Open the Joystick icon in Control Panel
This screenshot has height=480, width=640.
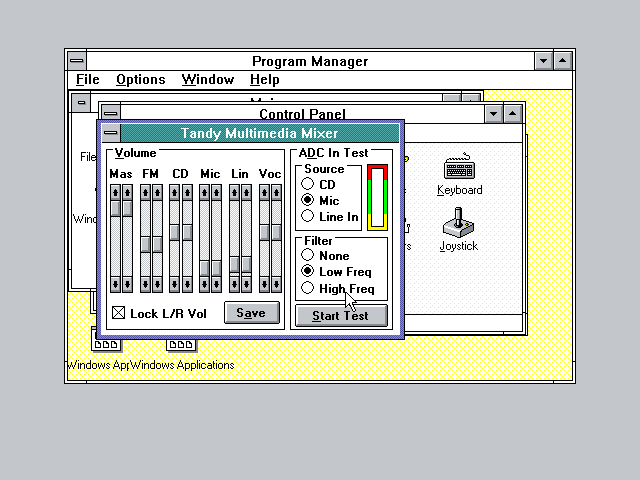[458, 229]
